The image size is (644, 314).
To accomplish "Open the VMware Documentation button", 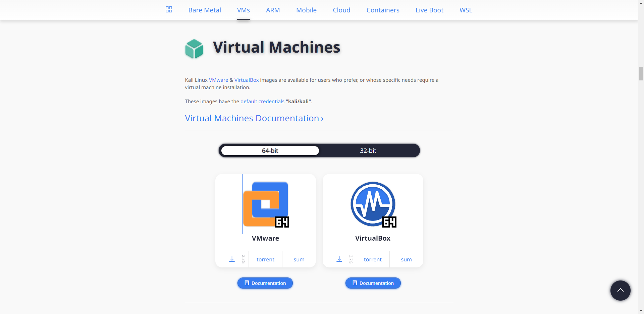I will 265,283.
